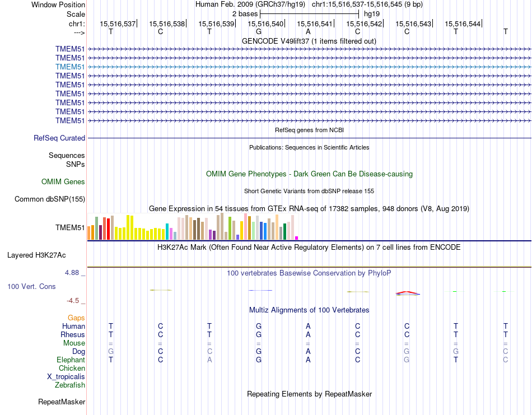Click the 100 Vert. Cons track label

tap(31, 286)
